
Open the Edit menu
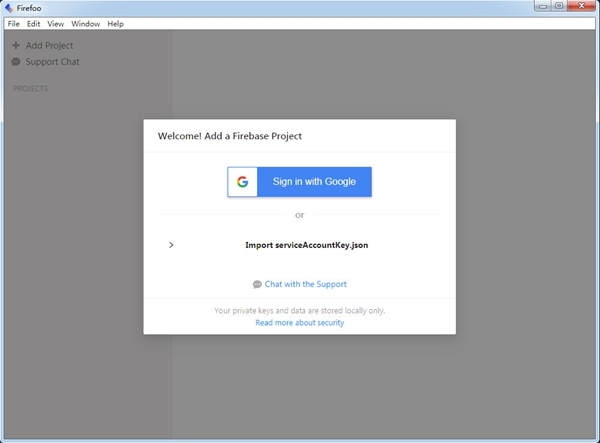point(33,24)
